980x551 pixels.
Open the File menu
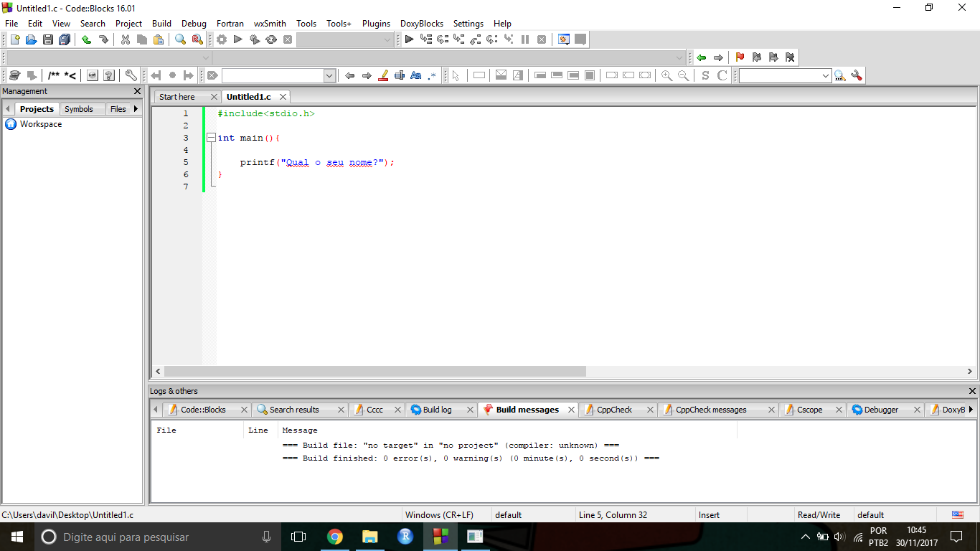click(x=11, y=24)
